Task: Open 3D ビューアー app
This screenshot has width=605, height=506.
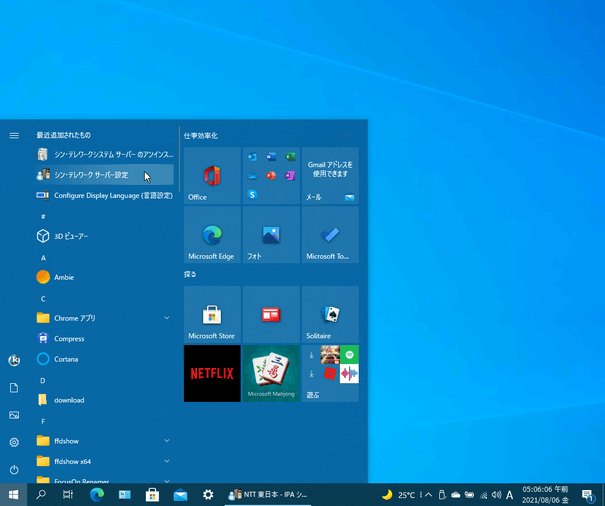Action: click(x=104, y=236)
